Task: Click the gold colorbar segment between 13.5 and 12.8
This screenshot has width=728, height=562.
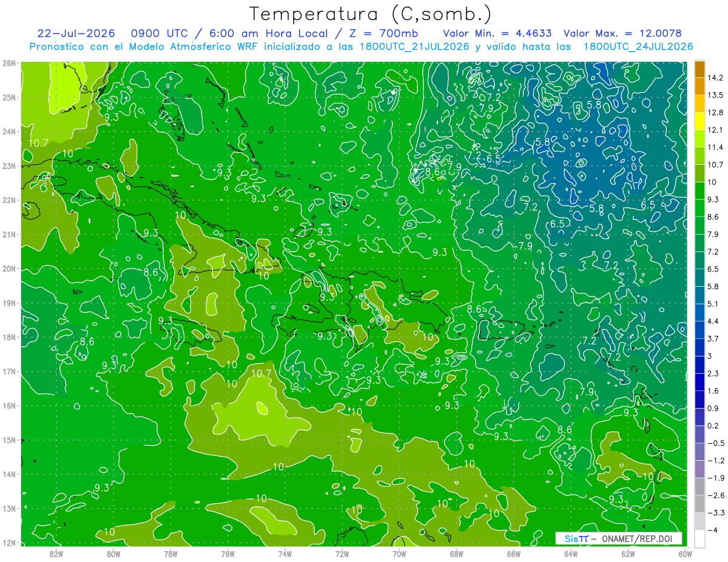Action: (x=699, y=104)
